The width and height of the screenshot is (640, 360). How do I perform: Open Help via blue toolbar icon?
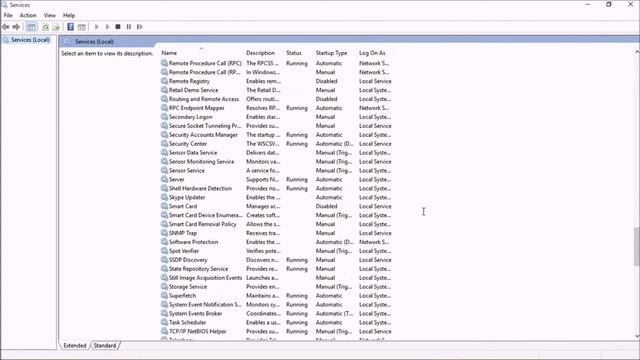click(x=71, y=27)
